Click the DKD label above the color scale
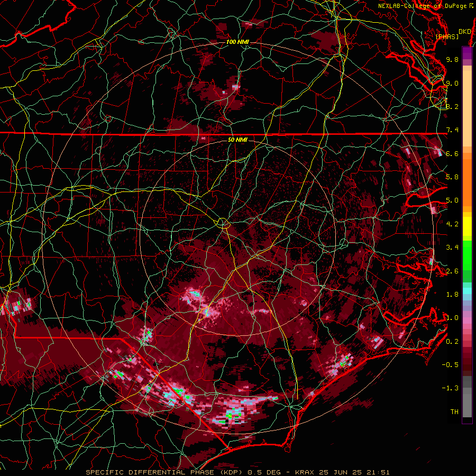Screen dimensions: 476x476 (464, 32)
